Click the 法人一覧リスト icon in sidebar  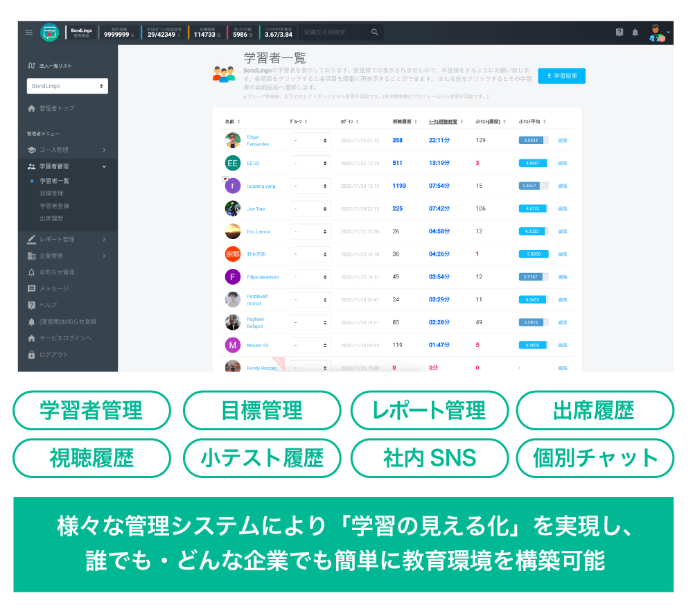click(x=31, y=65)
